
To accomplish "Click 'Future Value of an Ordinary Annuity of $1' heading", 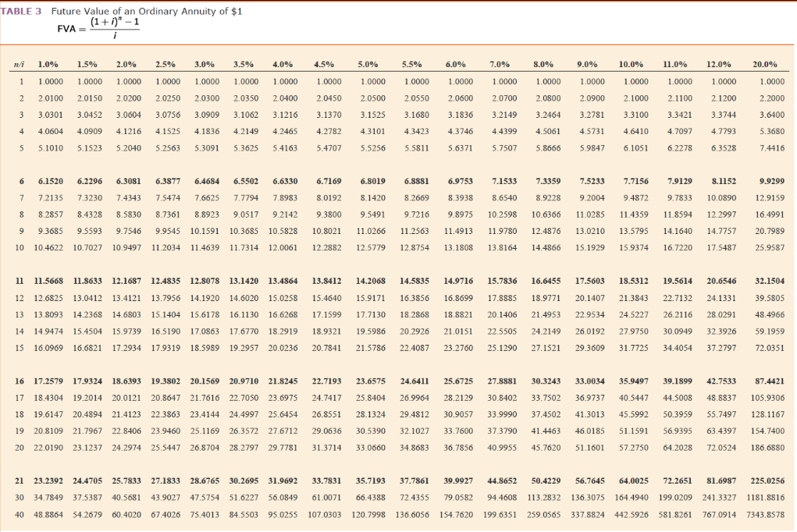I will (147, 11).
